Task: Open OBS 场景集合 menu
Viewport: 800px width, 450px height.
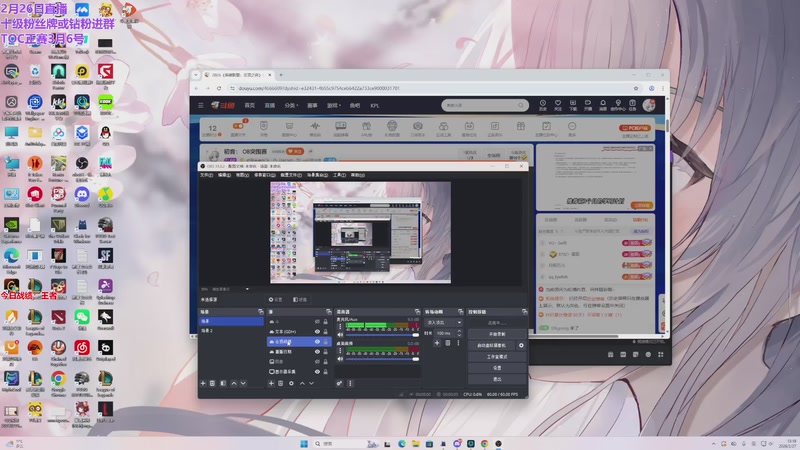Action: click(317, 175)
